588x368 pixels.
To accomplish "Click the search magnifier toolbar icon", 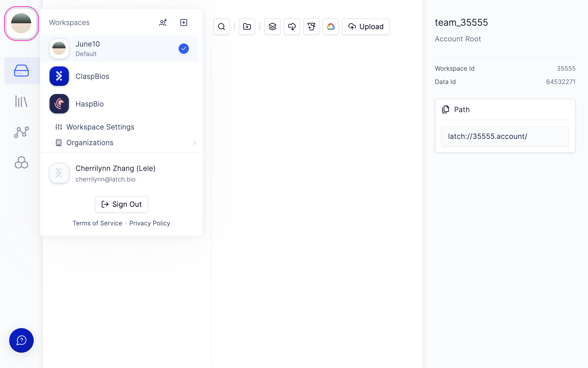I will tap(222, 27).
